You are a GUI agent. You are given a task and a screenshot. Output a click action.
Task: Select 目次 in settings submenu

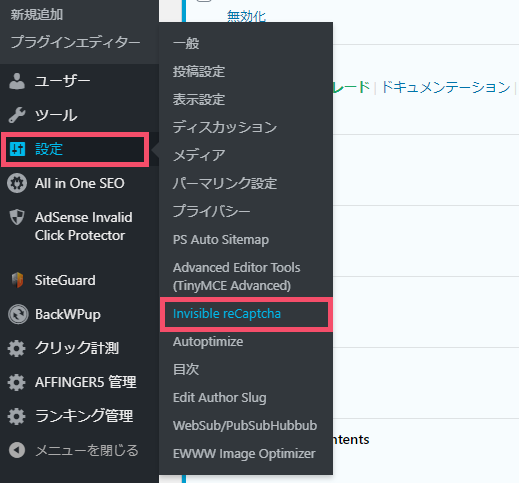click(x=186, y=369)
